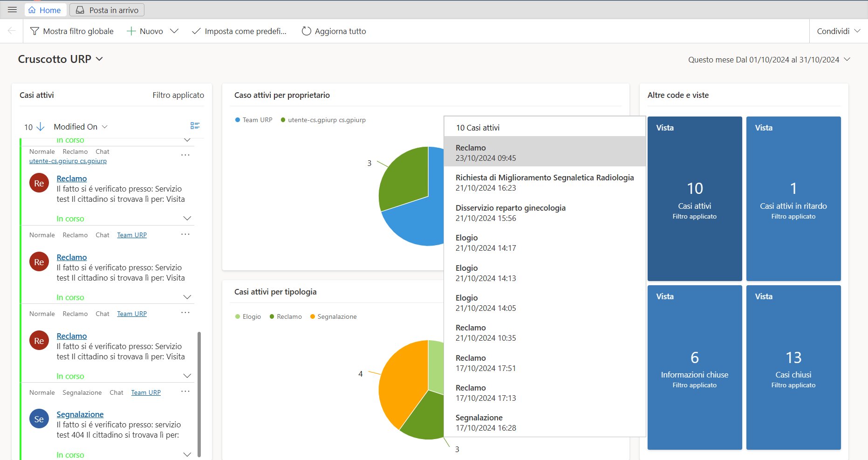
Task: Click the Aggiorna tutto refresh icon
Action: click(306, 31)
